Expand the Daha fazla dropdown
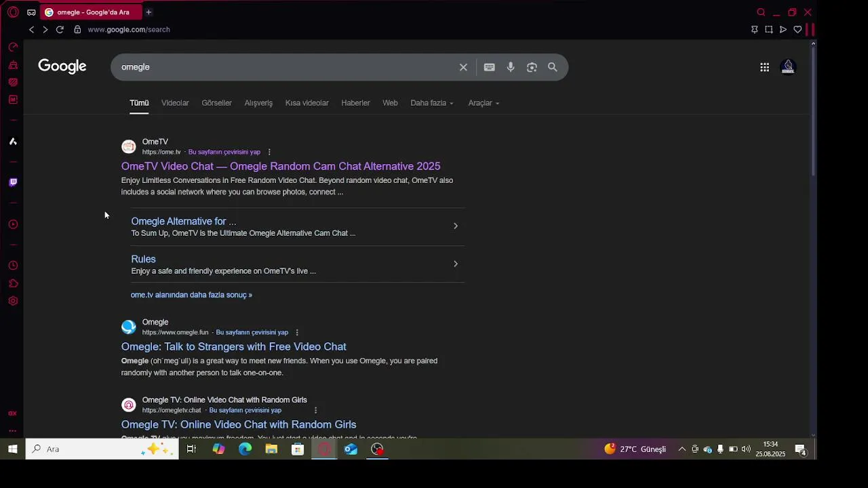 [x=432, y=103]
